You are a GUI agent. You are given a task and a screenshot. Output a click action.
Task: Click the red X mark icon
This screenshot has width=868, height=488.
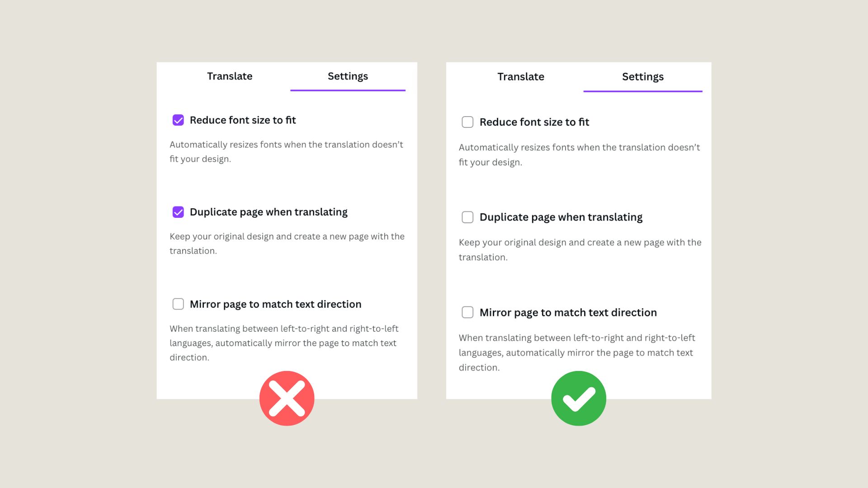[287, 398]
